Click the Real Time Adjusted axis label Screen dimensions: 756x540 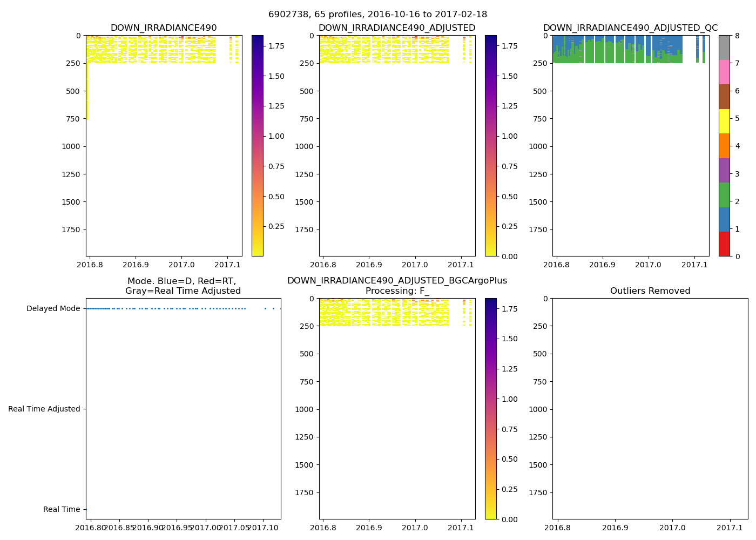(x=44, y=409)
